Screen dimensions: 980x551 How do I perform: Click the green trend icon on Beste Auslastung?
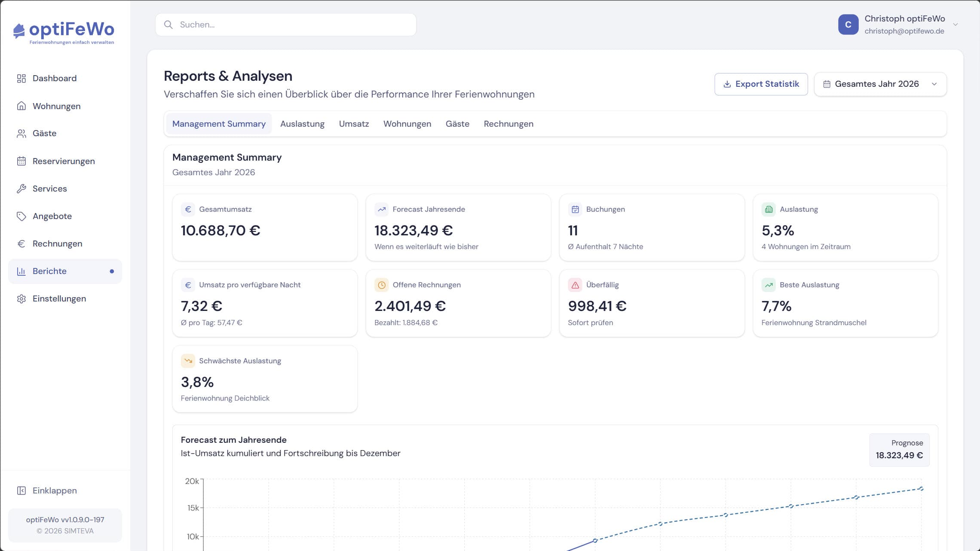pyautogui.click(x=769, y=285)
